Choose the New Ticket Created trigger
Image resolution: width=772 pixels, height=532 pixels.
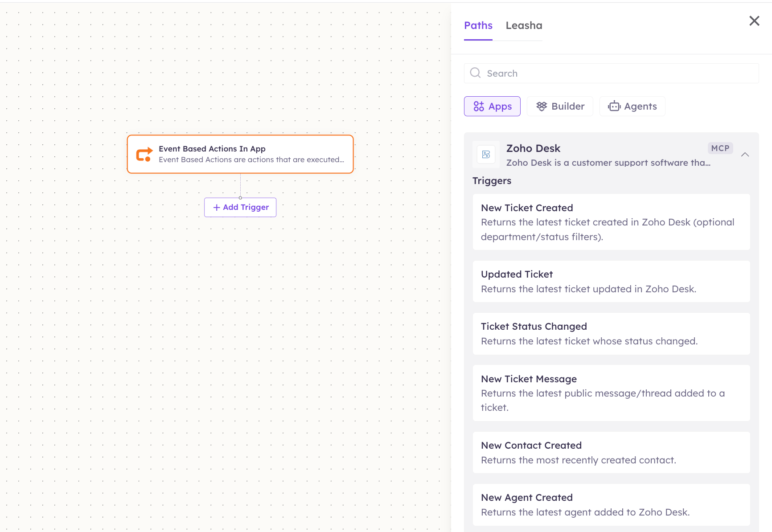pos(611,222)
